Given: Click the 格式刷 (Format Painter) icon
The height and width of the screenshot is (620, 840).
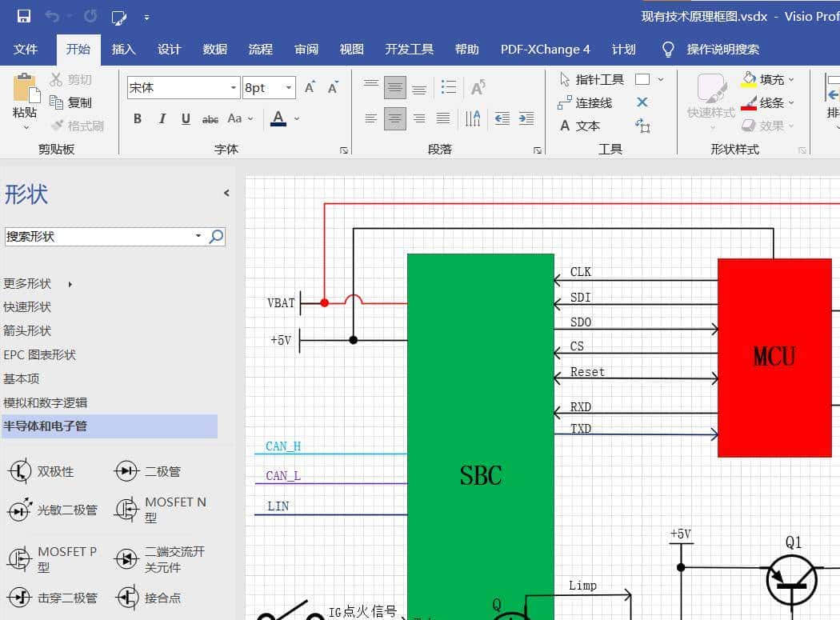Looking at the screenshot, I should coord(77,125).
